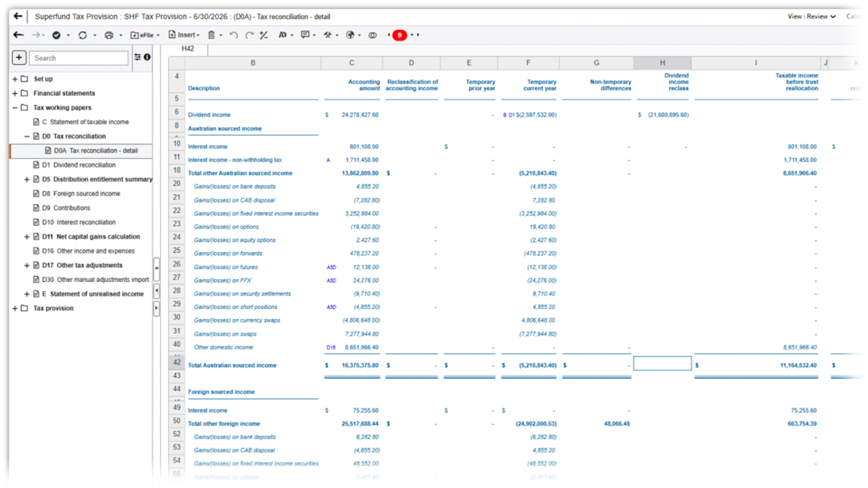
Task: Click the delete trash can icon
Action: coord(212,35)
